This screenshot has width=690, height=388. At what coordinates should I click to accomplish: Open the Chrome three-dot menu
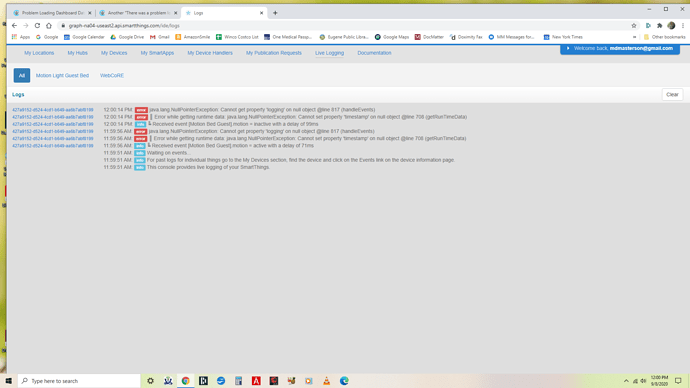[x=683, y=26]
